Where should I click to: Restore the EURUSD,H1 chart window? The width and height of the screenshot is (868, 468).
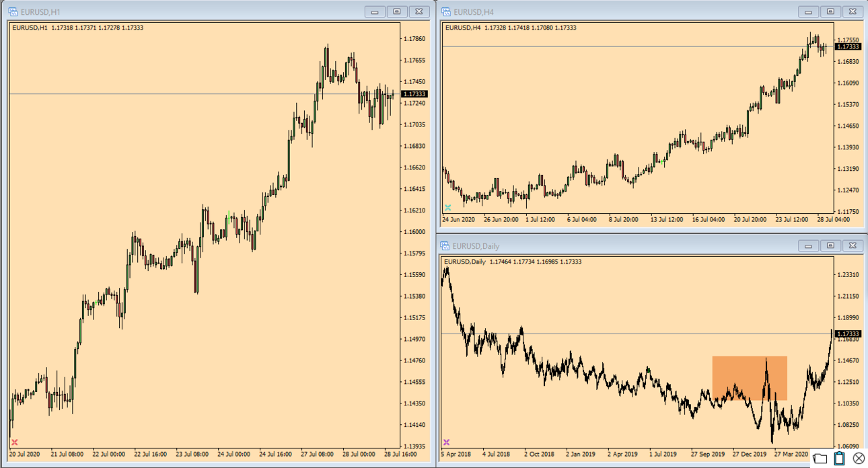coord(397,11)
